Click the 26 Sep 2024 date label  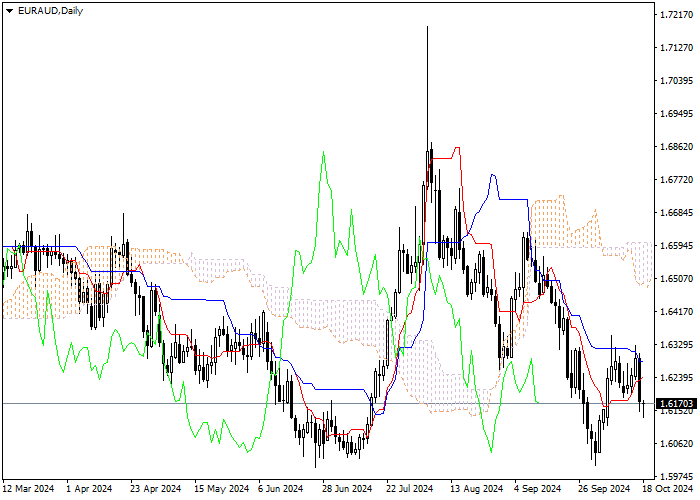pyautogui.click(x=604, y=489)
